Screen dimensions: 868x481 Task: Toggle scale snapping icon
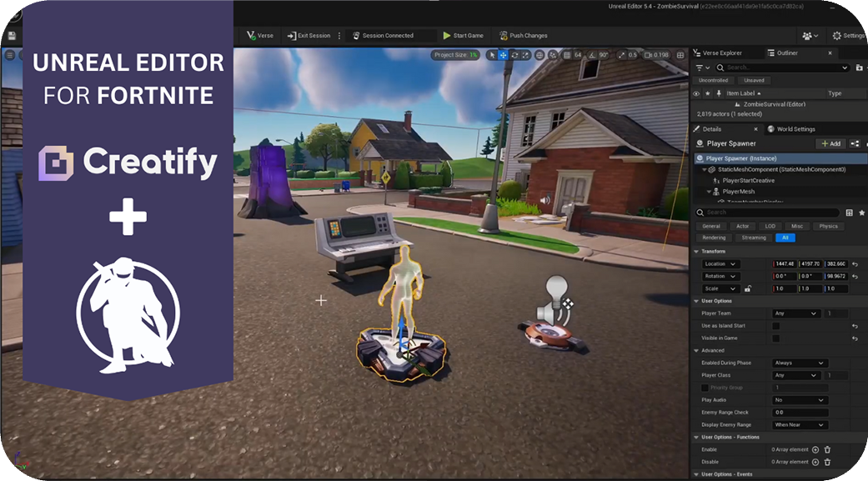click(621, 55)
